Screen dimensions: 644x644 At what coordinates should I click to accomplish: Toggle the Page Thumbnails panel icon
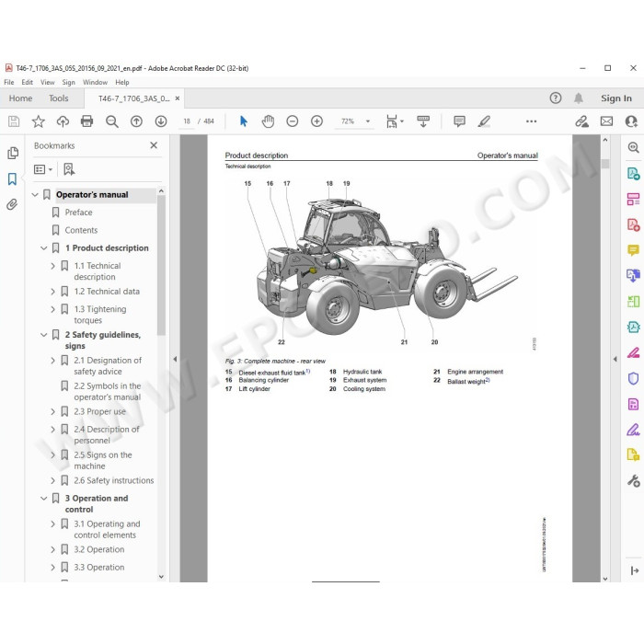pos(12,154)
